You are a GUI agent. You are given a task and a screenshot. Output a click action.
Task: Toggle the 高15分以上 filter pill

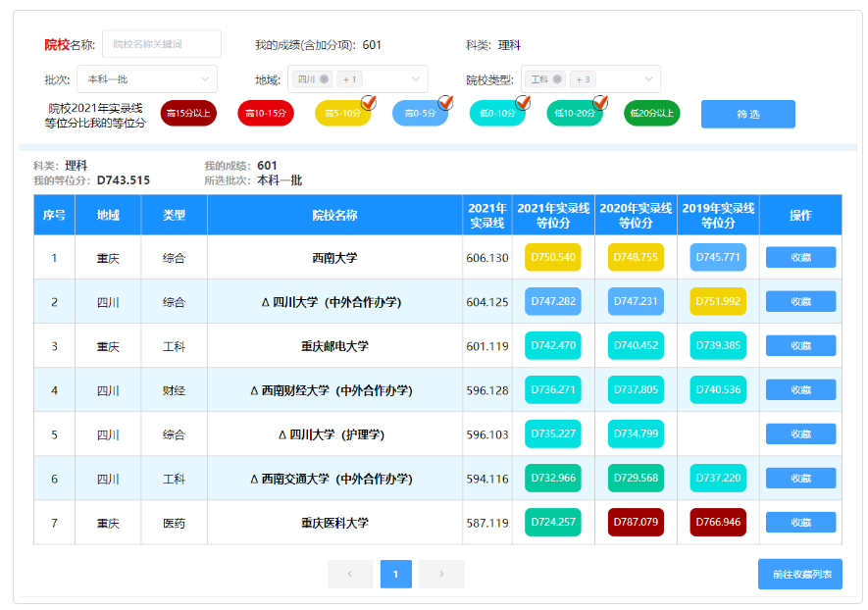(188, 114)
